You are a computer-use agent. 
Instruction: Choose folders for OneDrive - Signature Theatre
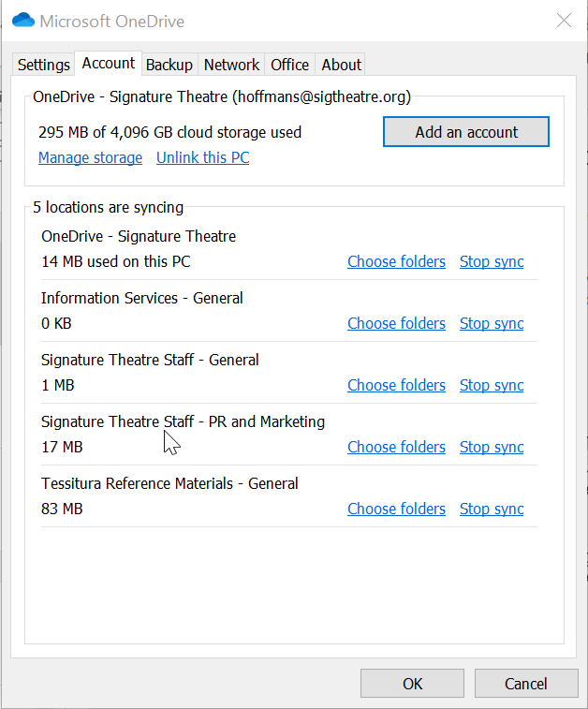[396, 261]
